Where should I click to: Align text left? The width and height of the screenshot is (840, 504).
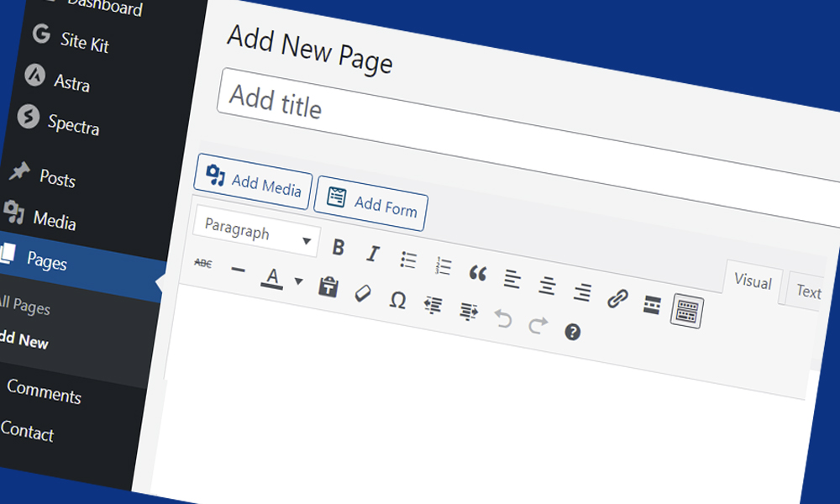[512, 279]
